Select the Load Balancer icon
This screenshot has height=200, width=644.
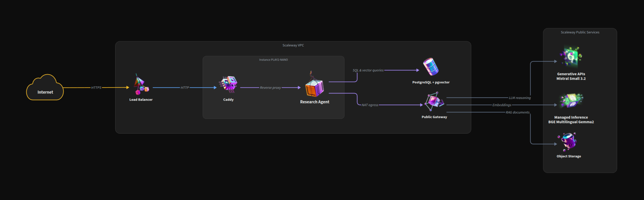tap(141, 84)
